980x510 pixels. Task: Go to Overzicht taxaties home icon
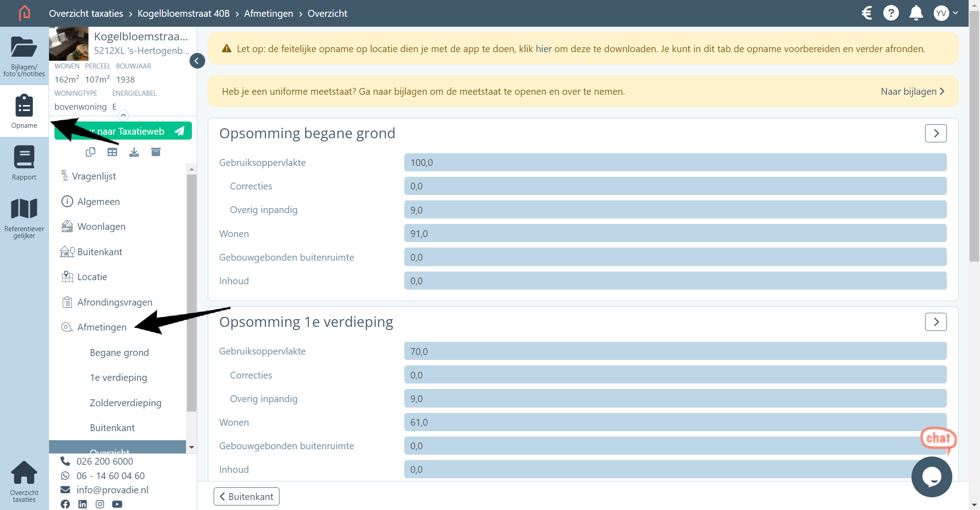coord(24,481)
